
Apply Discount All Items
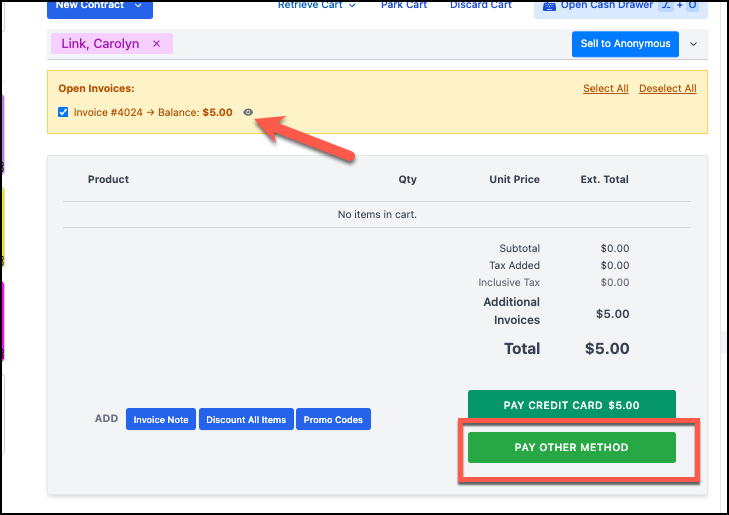(x=246, y=419)
